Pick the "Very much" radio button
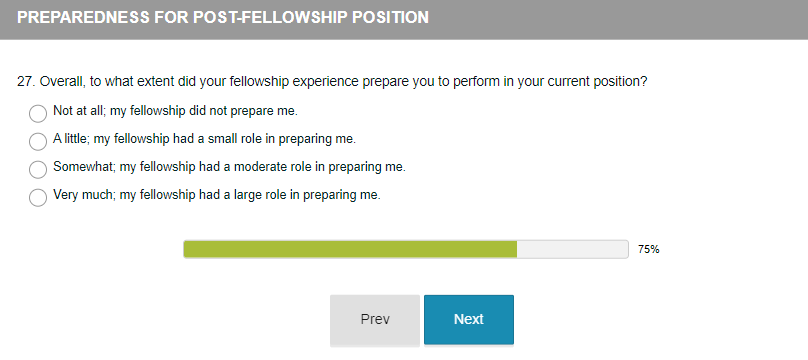The image size is (808, 360). coord(38,197)
